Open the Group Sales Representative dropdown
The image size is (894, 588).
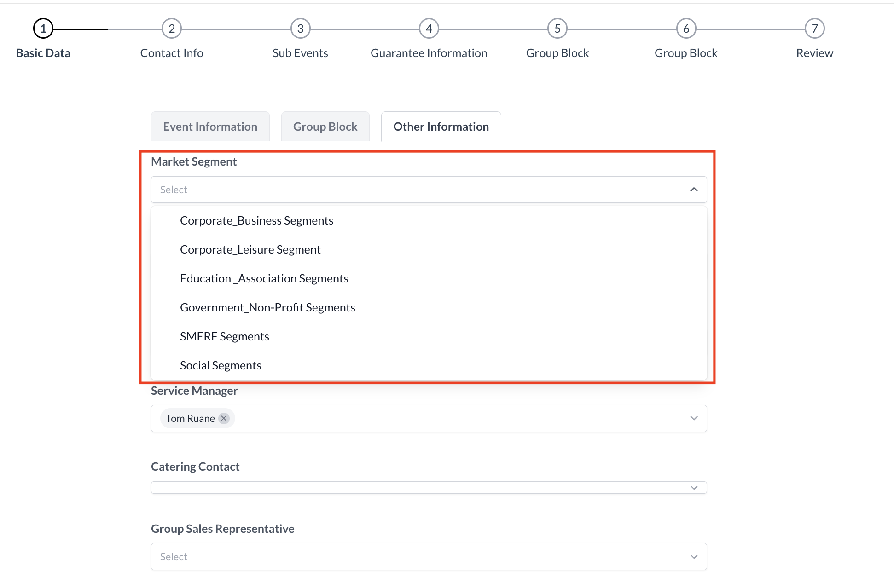[x=694, y=556]
